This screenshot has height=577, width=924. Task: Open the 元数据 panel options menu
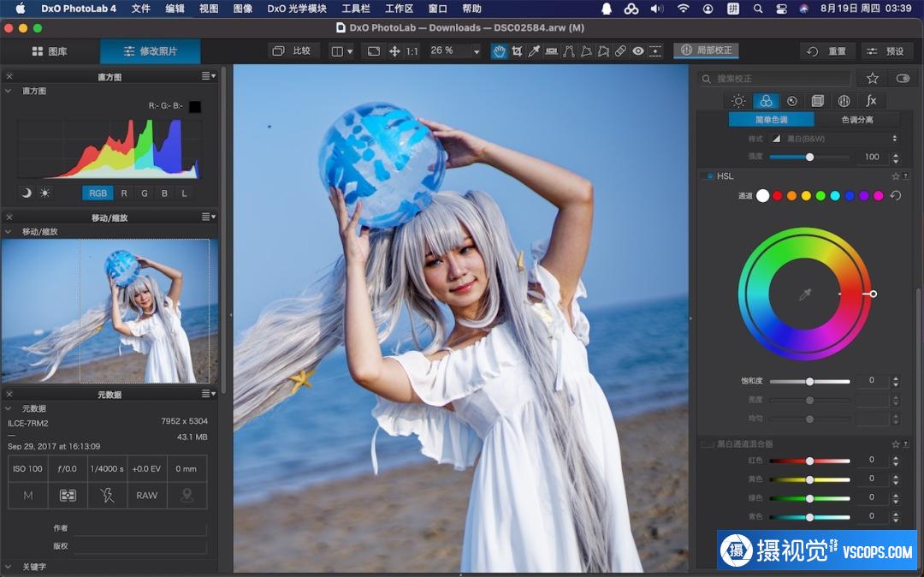click(x=209, y=394)
